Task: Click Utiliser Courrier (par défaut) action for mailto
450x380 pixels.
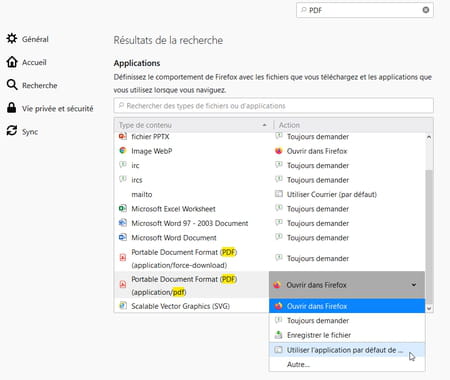Action: pos(332,194)
